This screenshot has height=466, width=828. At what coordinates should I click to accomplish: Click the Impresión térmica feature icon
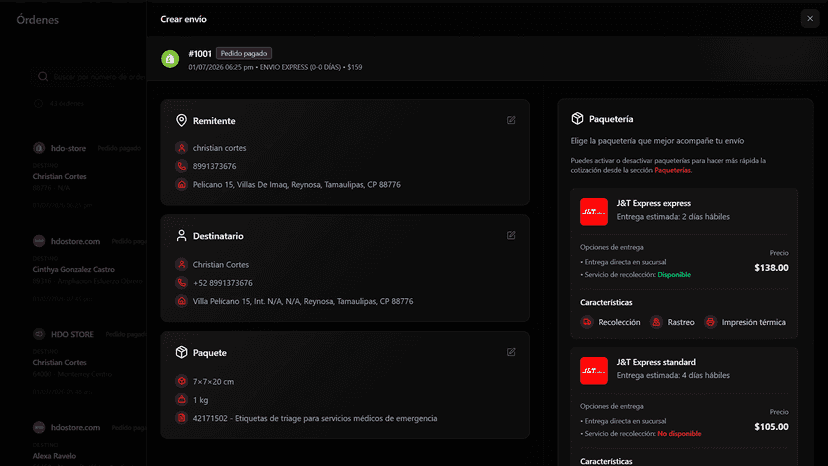point(710,322)
